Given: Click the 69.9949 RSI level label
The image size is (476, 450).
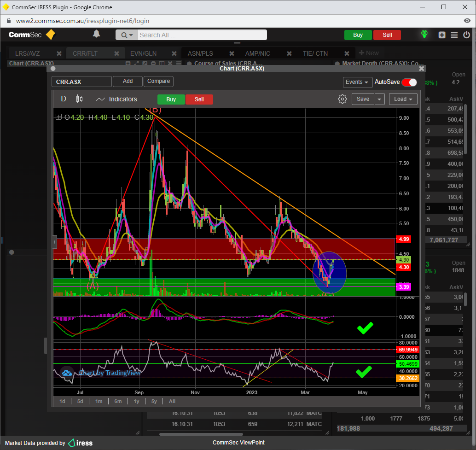Looking at the screenshot, I should coord(408,350).
